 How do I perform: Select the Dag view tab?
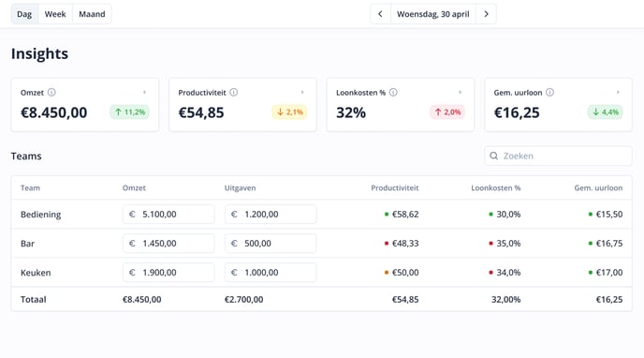tap(24, 14)
